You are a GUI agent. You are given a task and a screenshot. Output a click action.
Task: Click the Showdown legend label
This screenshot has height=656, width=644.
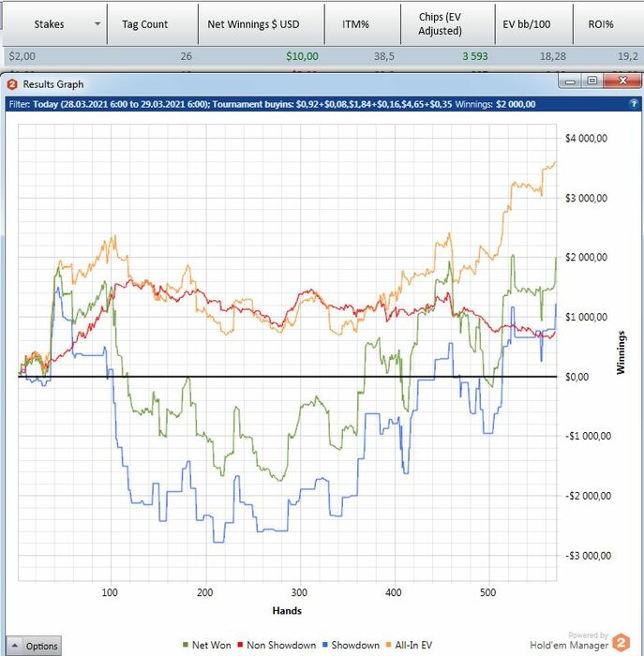[355, 645]
